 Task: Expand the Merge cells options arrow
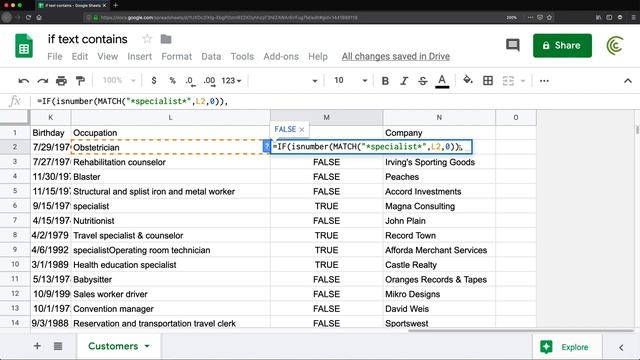coord(523,81)
